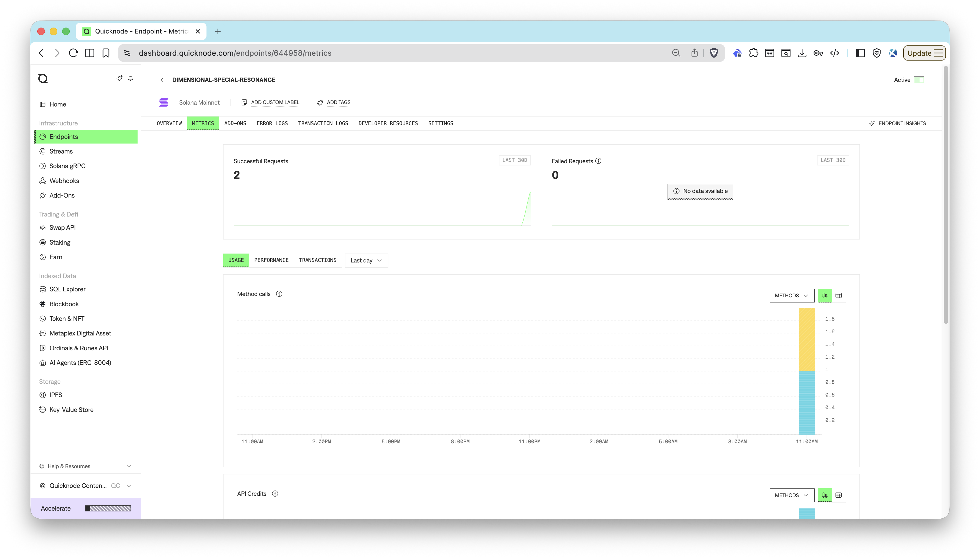Viewport: 980px width, 559px height.
Task: Open the AI sparkle icon in the sidebar header
Action: tap(119, 78)
